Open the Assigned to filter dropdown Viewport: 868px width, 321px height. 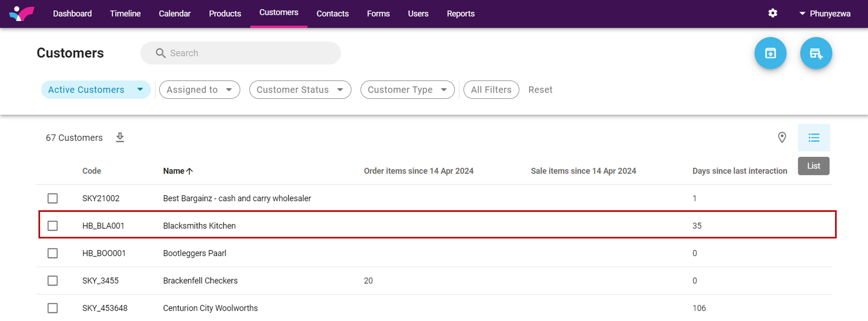pyautogui.click(x=199, y=90)
